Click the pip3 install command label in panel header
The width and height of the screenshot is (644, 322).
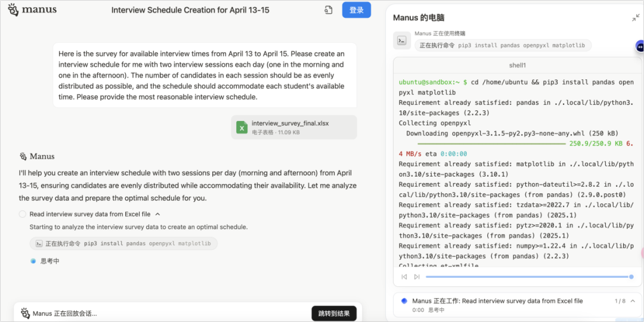[503, 45]
